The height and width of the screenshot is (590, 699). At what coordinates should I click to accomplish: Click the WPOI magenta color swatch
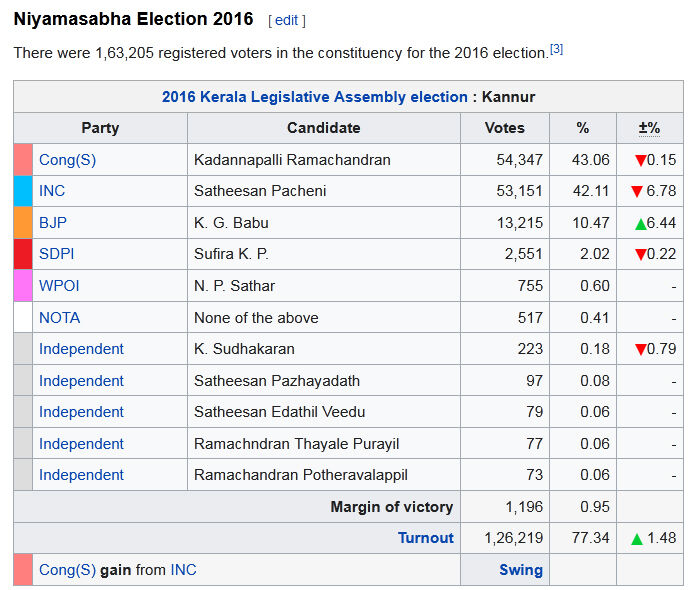[23, 286]
